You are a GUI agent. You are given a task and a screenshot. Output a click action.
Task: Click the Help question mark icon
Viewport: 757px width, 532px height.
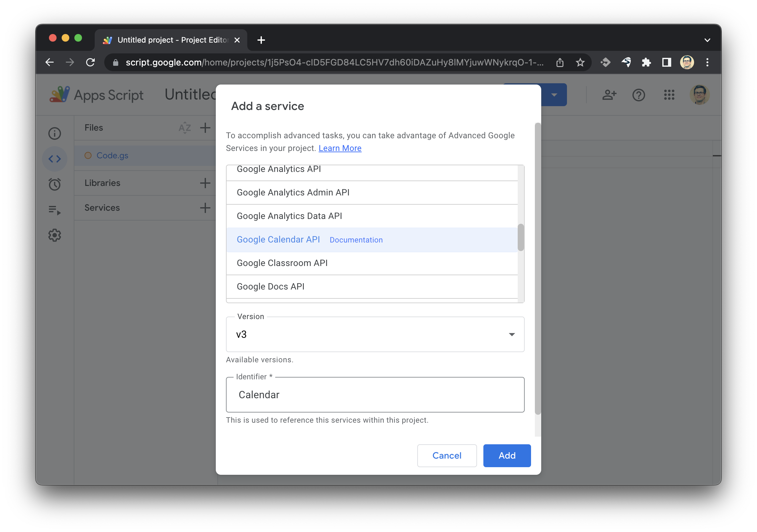click(x=639, y=94)
